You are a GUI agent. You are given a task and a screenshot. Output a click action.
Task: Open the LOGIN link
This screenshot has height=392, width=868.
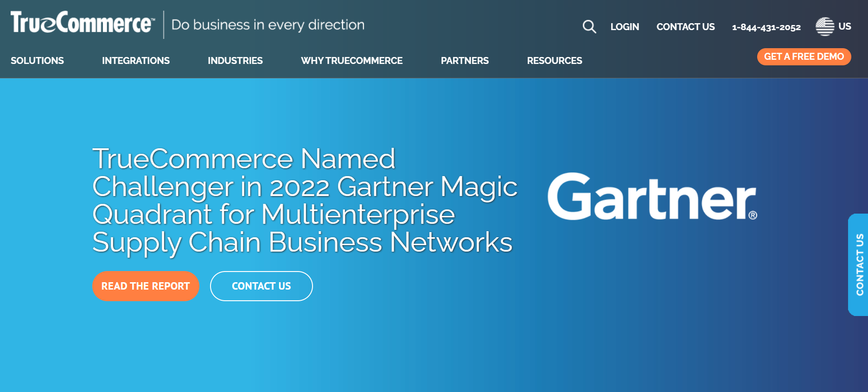625,27
